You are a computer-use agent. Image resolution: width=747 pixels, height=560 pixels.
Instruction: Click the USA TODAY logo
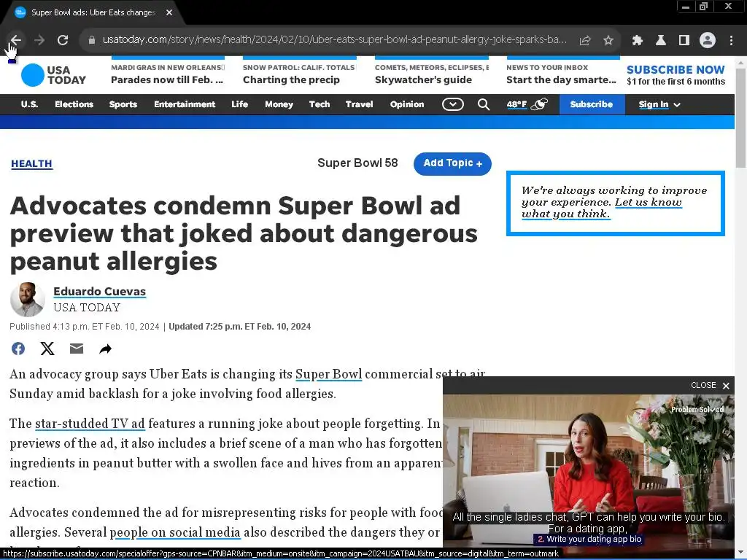coord(53,75)
